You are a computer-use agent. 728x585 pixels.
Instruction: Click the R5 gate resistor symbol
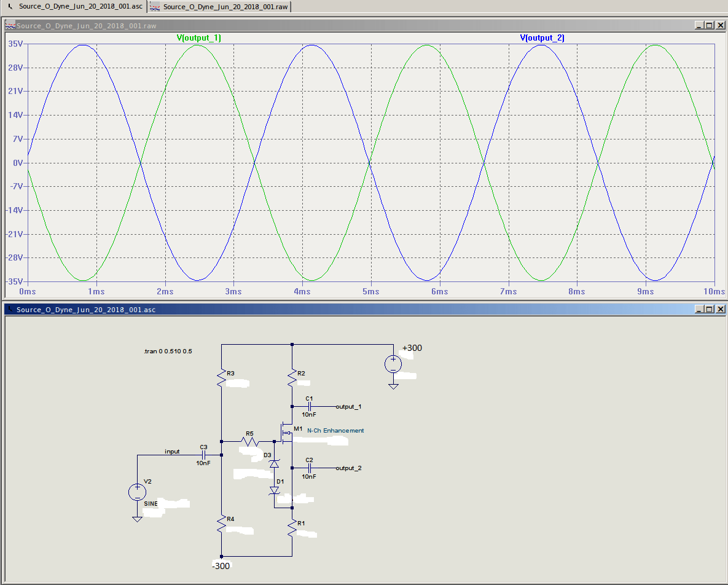[250, 441]
